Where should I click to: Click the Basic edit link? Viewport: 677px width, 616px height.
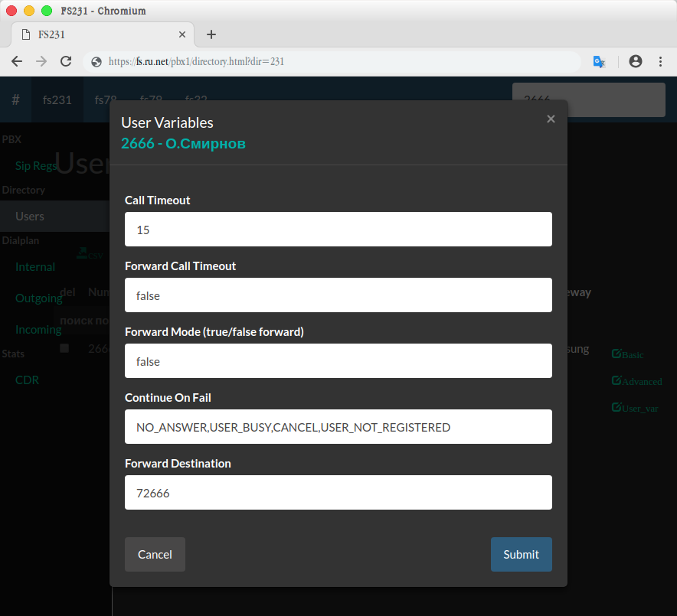627,354
